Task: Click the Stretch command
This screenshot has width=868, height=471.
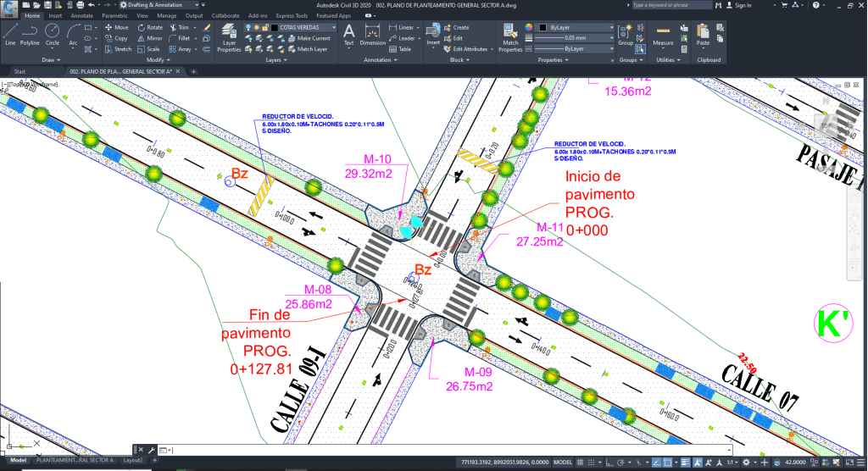Action: pyautogui.click(x=118, y=49)
